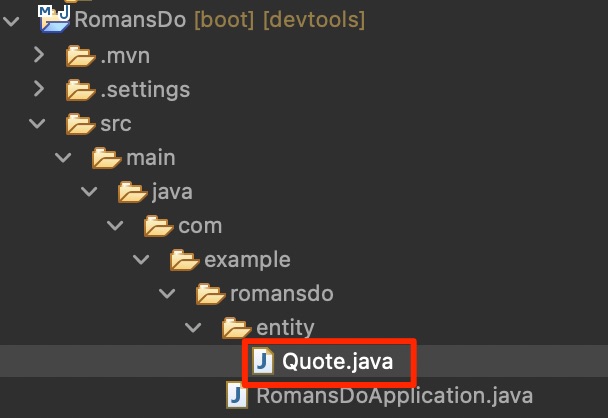Expand the .mvn folder
This screenshot has width=608, height=418.
[x=38, y=55]
